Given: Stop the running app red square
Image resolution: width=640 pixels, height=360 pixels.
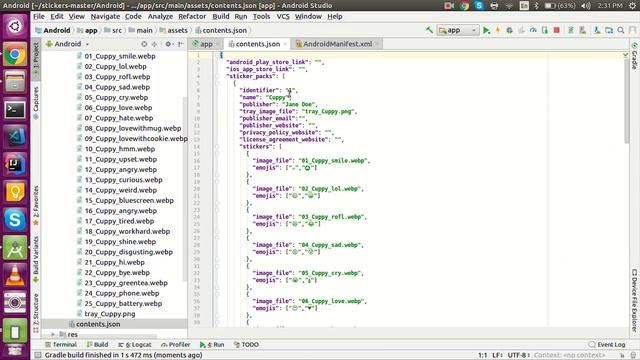Looking at the screenshot, I should pyautogui.click(x=556, y=30).
